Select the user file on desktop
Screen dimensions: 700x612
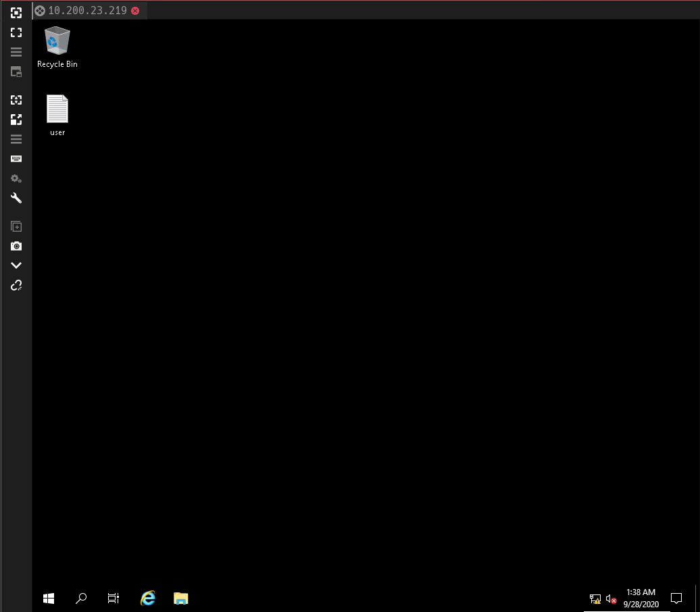(x=57, y=115)
